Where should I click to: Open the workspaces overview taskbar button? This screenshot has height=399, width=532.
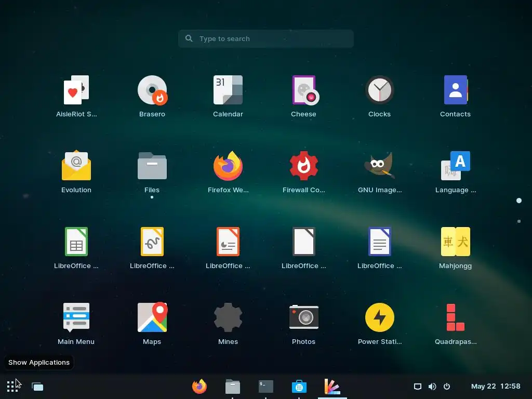(x=37, y=387)
